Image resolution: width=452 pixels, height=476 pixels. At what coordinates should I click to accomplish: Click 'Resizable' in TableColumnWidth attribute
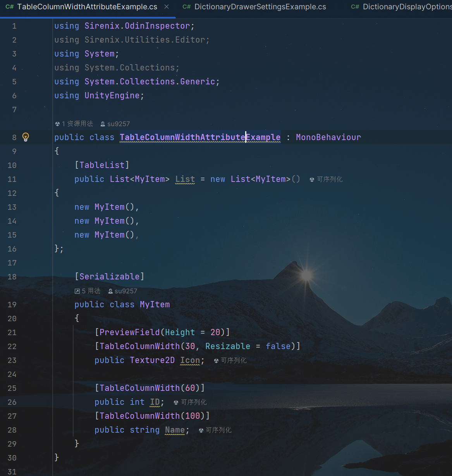(228, 346)
